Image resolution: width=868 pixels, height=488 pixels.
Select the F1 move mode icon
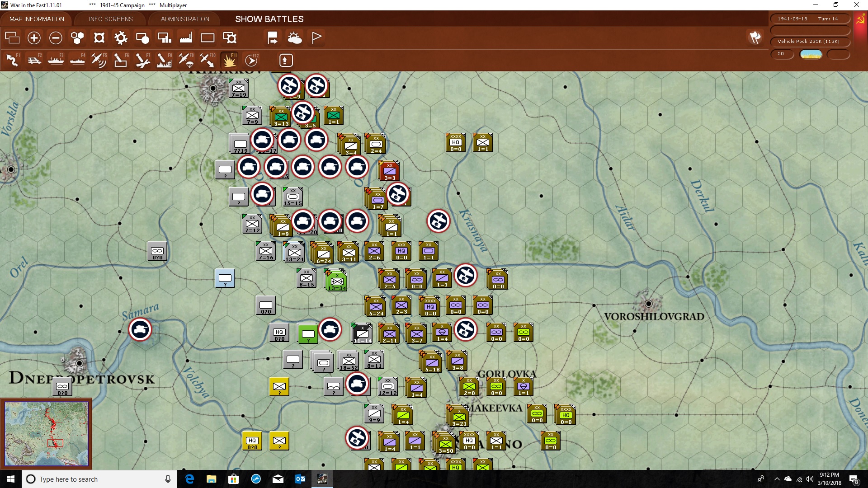point(13,60)
